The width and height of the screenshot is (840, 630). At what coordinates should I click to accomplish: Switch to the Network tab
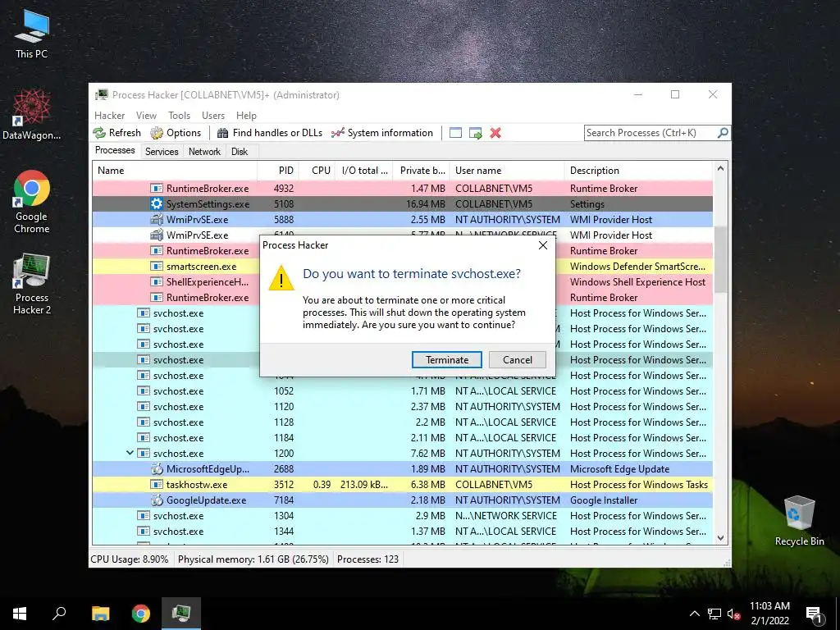tap(204, 152)
